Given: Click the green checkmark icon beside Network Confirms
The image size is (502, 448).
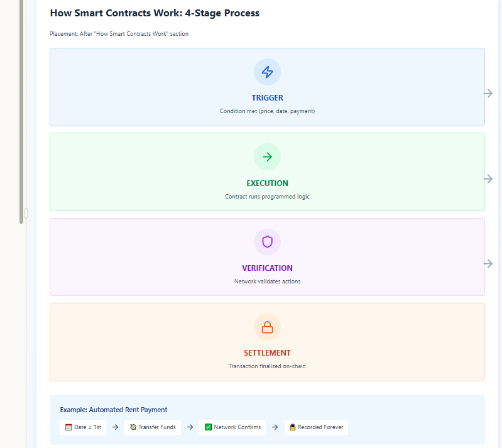Looking at the screenshot, I should point(209,427).
